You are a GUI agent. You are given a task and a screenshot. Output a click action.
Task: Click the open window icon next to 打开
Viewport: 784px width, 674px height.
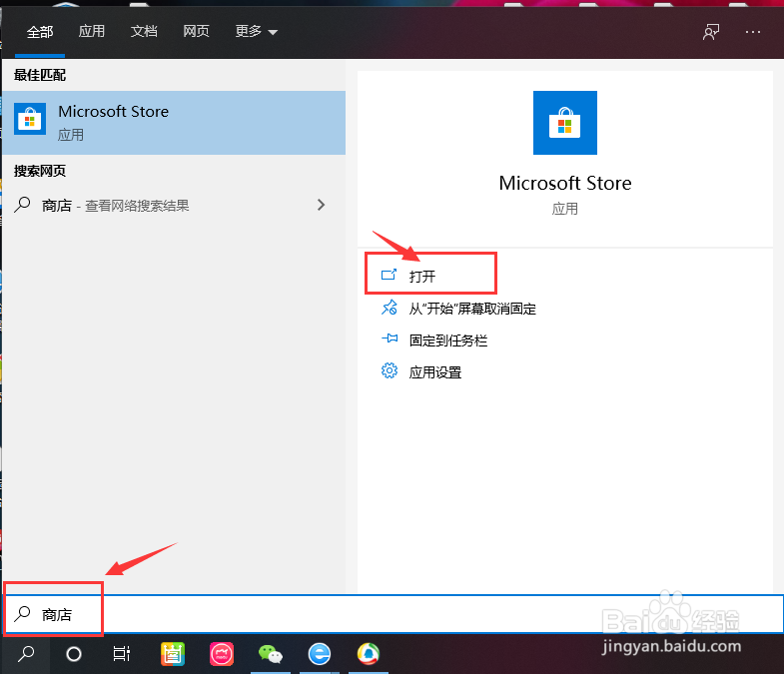(x=389, y=275)
